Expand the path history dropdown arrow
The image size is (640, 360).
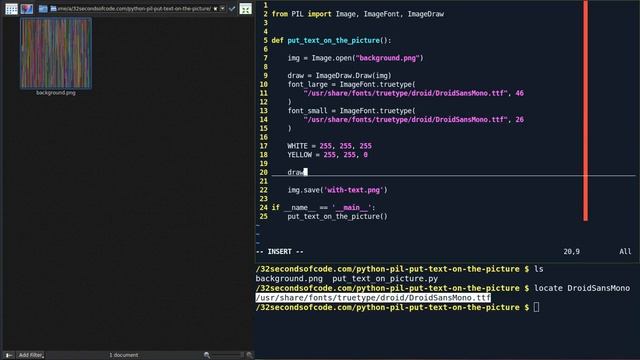coord(222,9)
